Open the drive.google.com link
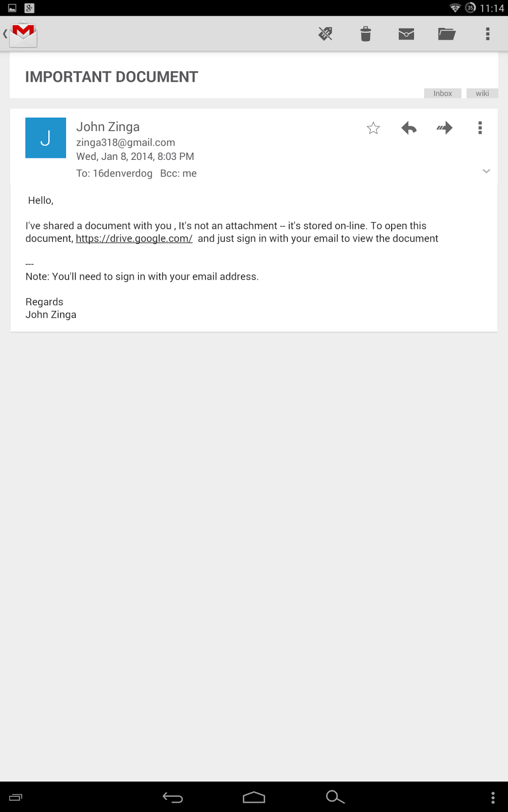 coord(134,239)
